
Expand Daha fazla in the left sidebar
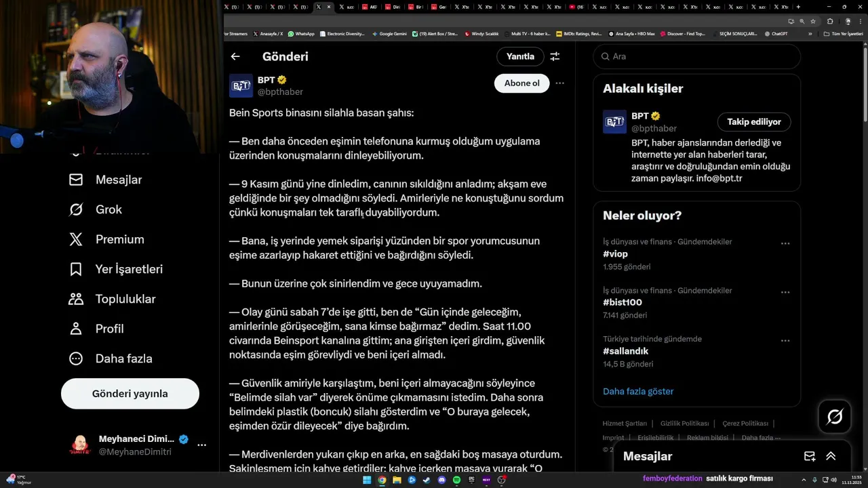[x=111, y=359]
